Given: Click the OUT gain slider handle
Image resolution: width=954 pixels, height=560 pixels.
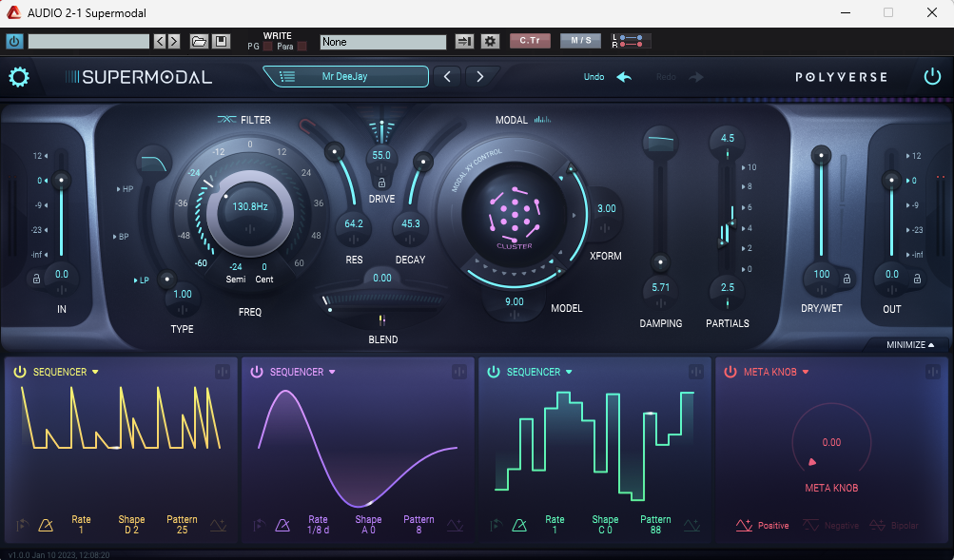Looking at the screenshot, I should [891, 180].
